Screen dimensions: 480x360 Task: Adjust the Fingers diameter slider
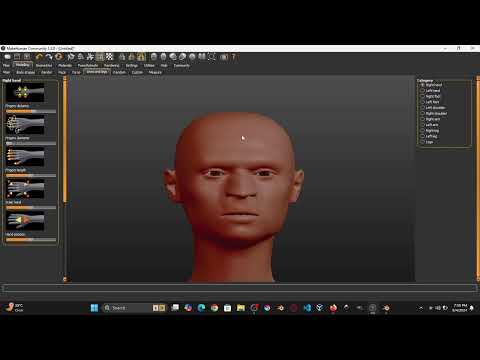coord(31,143)
